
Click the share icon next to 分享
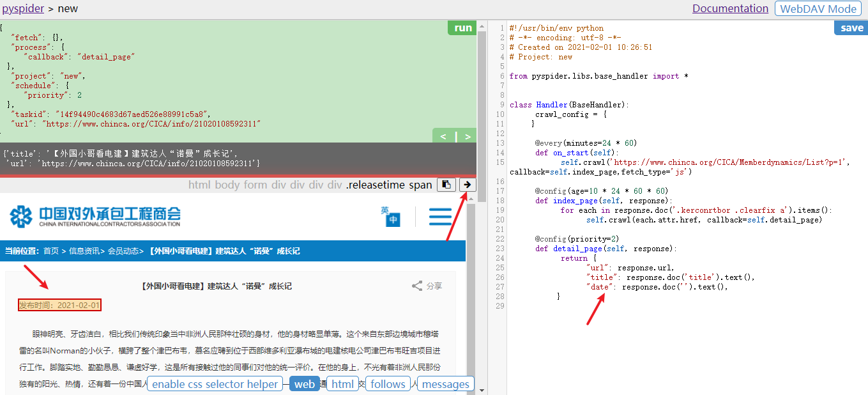pyautogui.click(x=417, y=286)
